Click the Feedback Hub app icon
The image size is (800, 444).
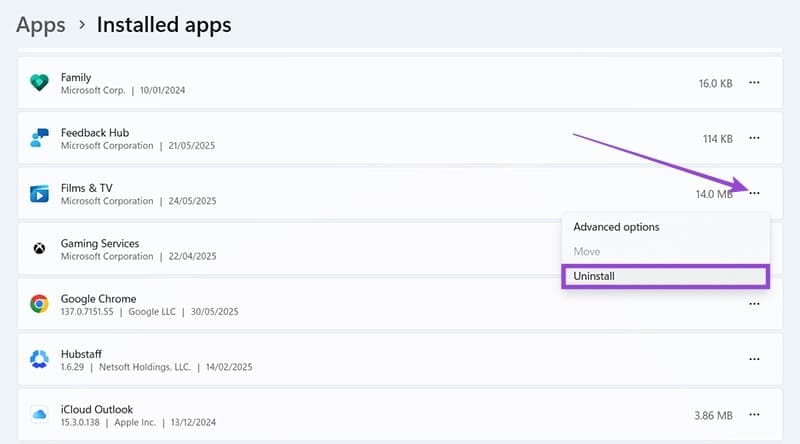(40, 139)
